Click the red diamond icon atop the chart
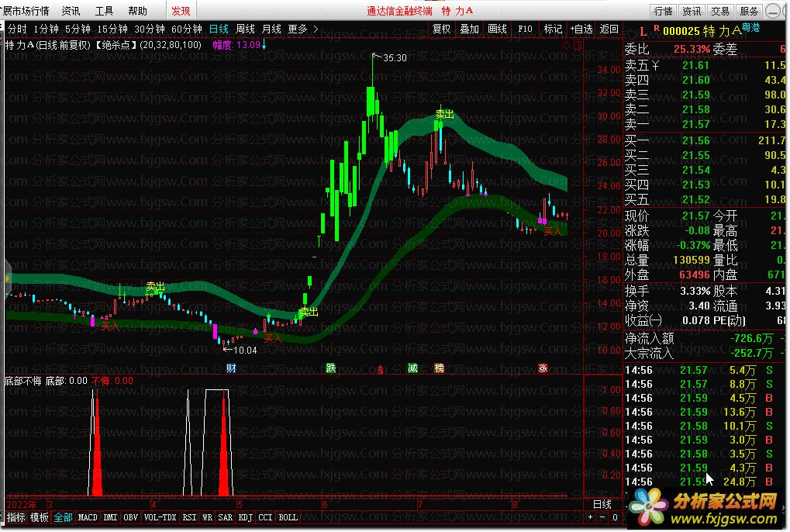Image resolution: width=790 pixels, height=532 pixels. tap(566, 45)
